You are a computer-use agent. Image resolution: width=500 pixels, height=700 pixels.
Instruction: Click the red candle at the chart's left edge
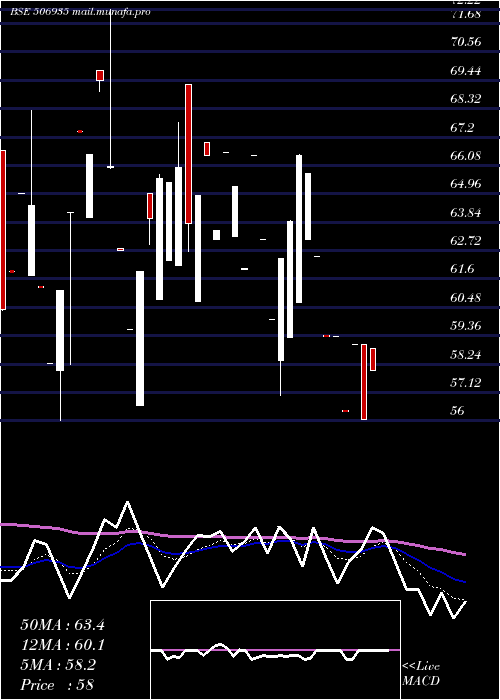pos(3,230)
